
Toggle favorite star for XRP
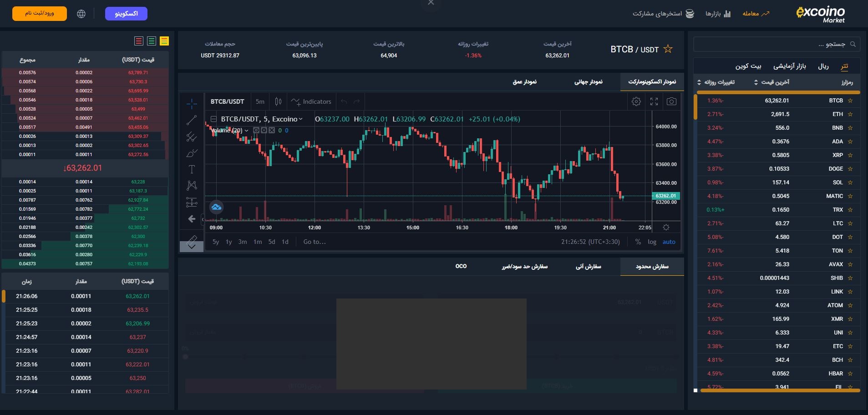(850, 155)
